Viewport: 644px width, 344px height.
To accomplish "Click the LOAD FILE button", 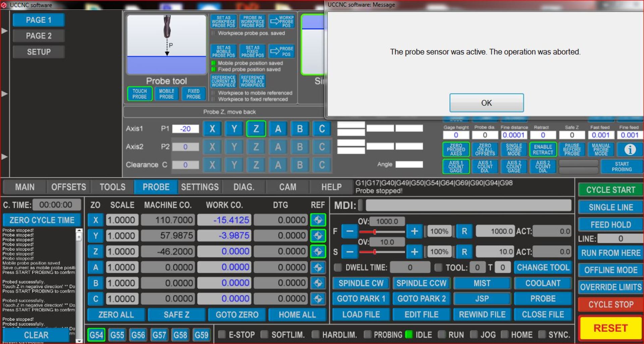I will pos(361,315).
